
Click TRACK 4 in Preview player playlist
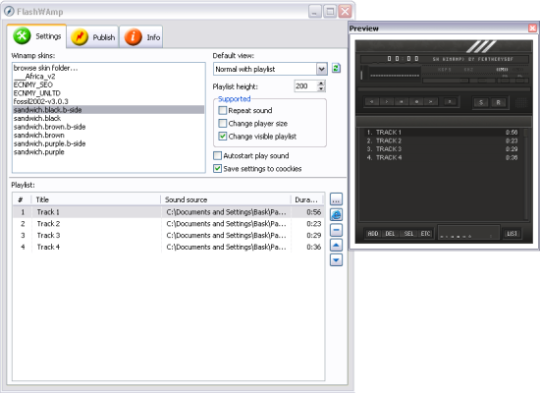click(442, 157)
